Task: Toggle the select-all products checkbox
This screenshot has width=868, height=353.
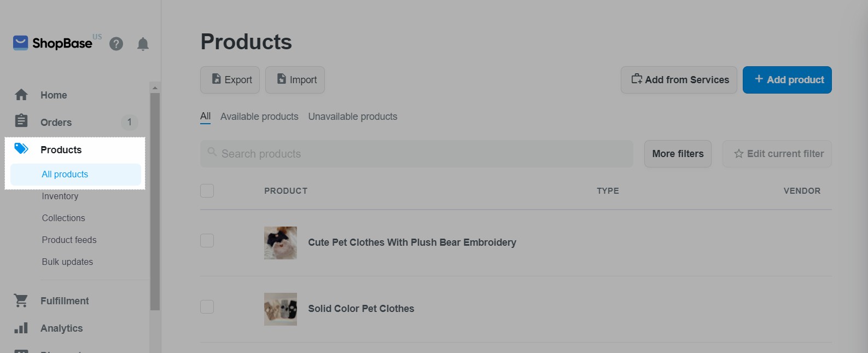Action: coord(207,191)
